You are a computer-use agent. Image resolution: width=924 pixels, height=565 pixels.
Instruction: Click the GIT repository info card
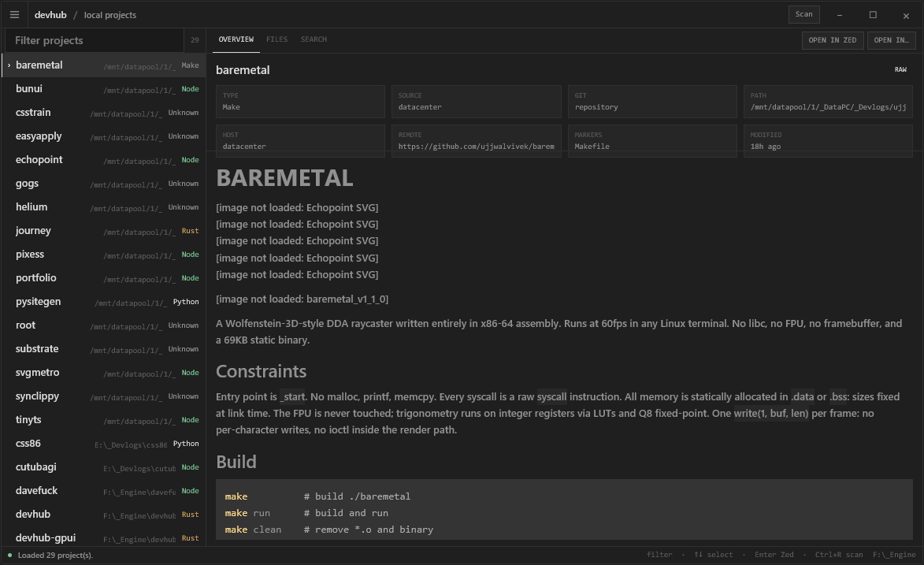652,102
